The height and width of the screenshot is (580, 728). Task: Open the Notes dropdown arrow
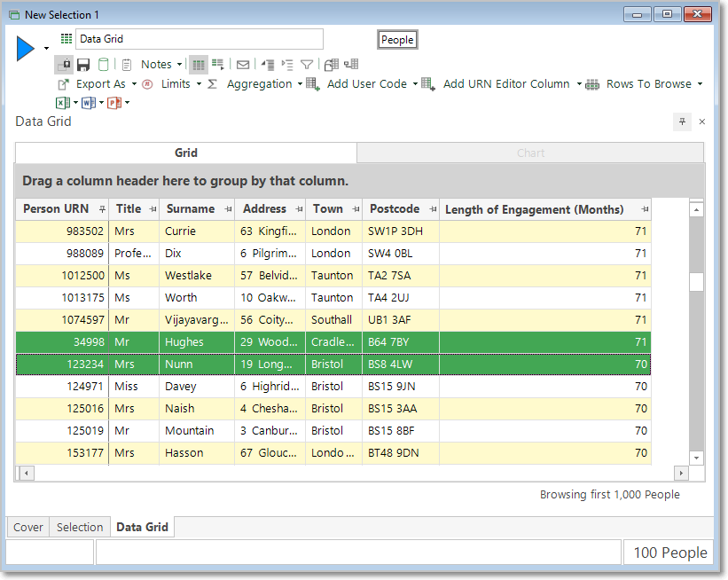coord(179,65)
